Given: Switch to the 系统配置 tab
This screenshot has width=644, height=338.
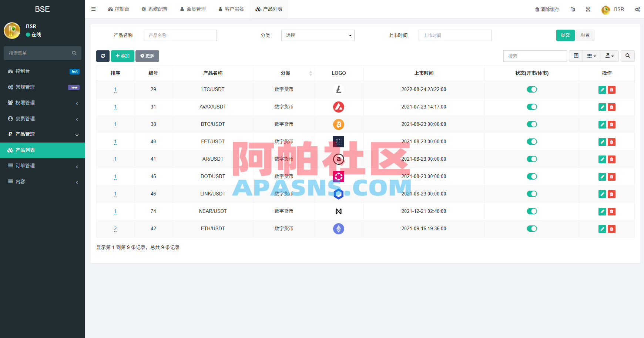Looking at the screenshot, I should (x=155, y=9).
